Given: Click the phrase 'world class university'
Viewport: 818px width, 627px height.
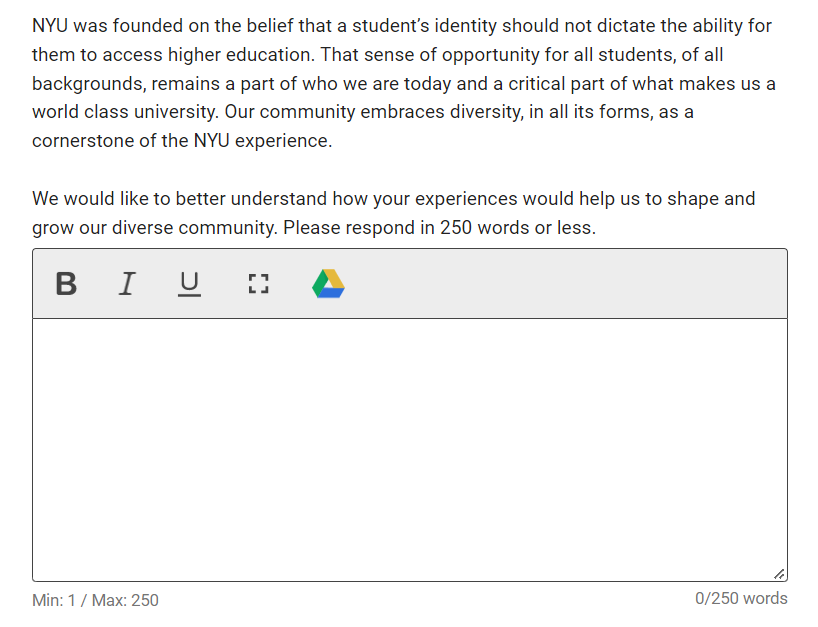Looking at the screenshot, I should coord(125,112).
